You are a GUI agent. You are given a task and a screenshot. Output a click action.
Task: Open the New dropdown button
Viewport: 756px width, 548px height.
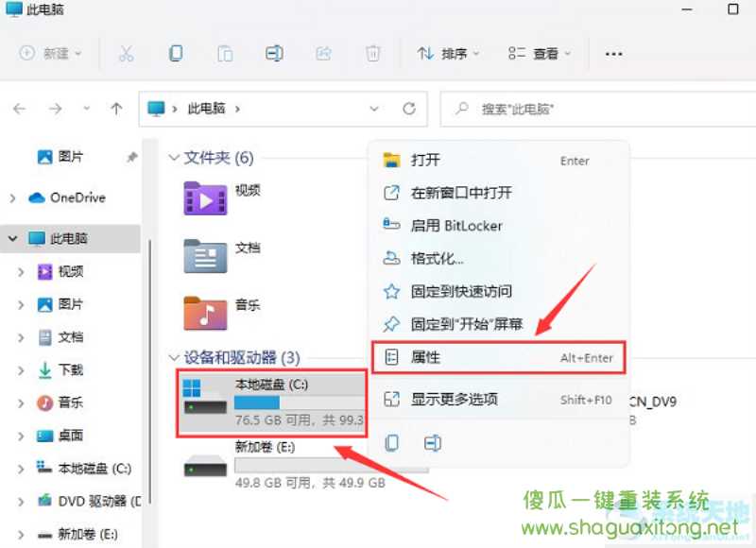[50, 53]
